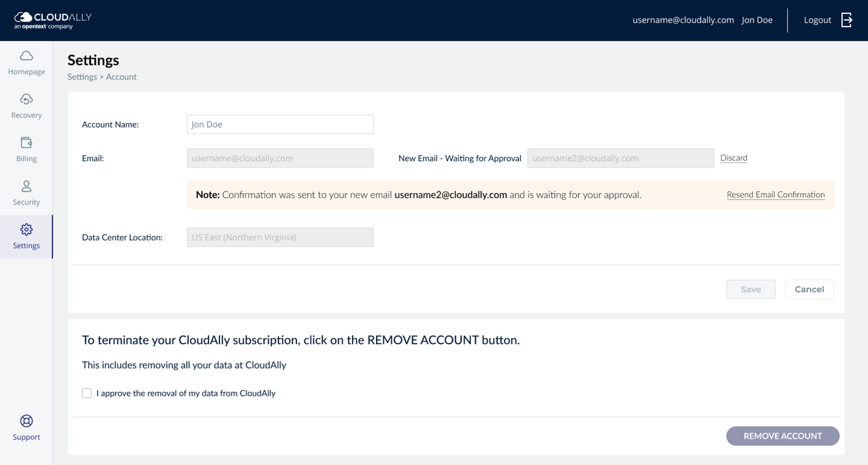The height and width of the screenshot is (465, 868).
Task: Go to Recovery label in sidebar
Action: pos(26,115)
